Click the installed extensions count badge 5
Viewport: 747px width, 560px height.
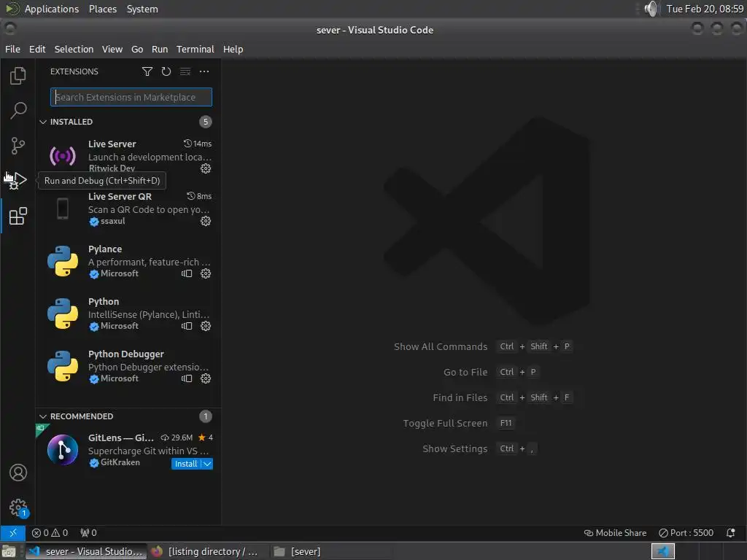[205, 122]
